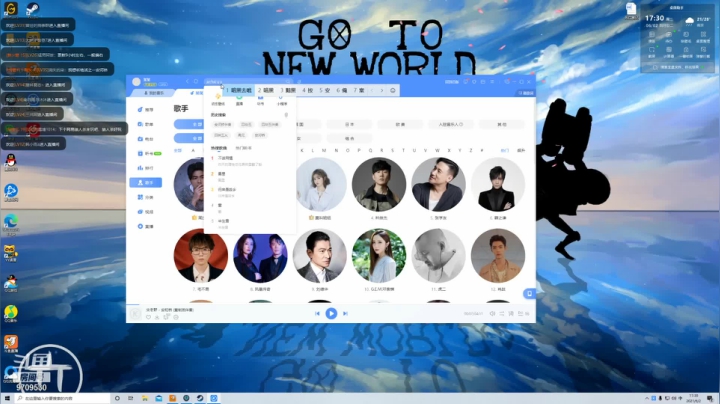Open singer number 4 JJ Lin portrait
Image resolution: width=720 pixels, height=404 pixels.
click(379, 185)
